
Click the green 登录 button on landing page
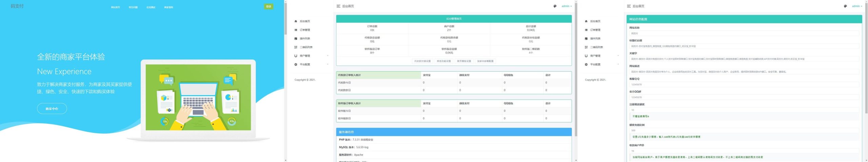coord(269,6)
